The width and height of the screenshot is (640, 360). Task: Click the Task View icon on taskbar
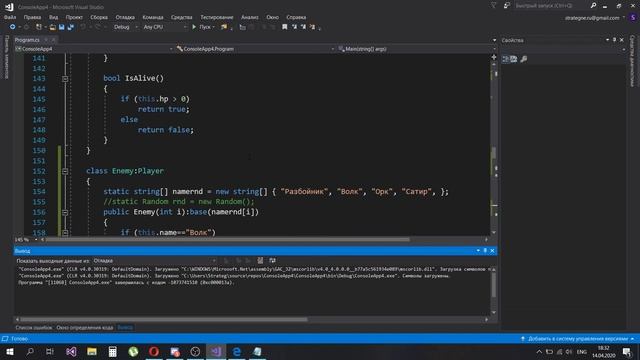click(50, 351)
